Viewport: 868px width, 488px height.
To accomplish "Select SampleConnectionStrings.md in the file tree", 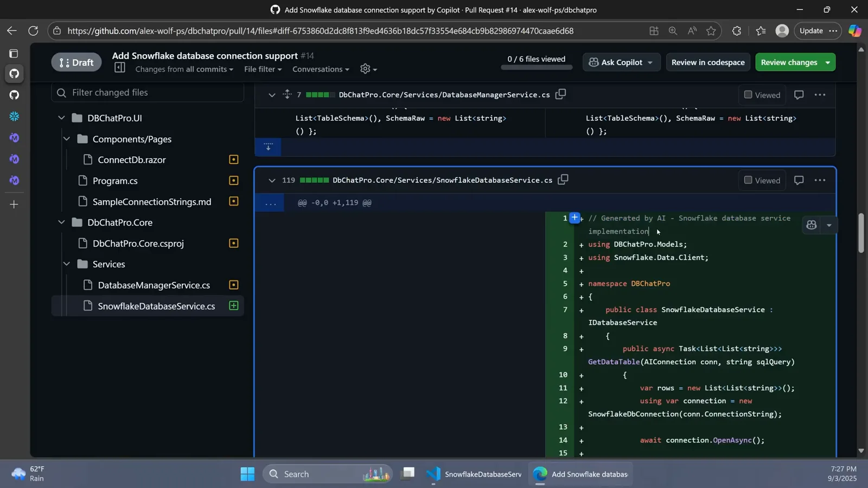I will pos(152,202).
